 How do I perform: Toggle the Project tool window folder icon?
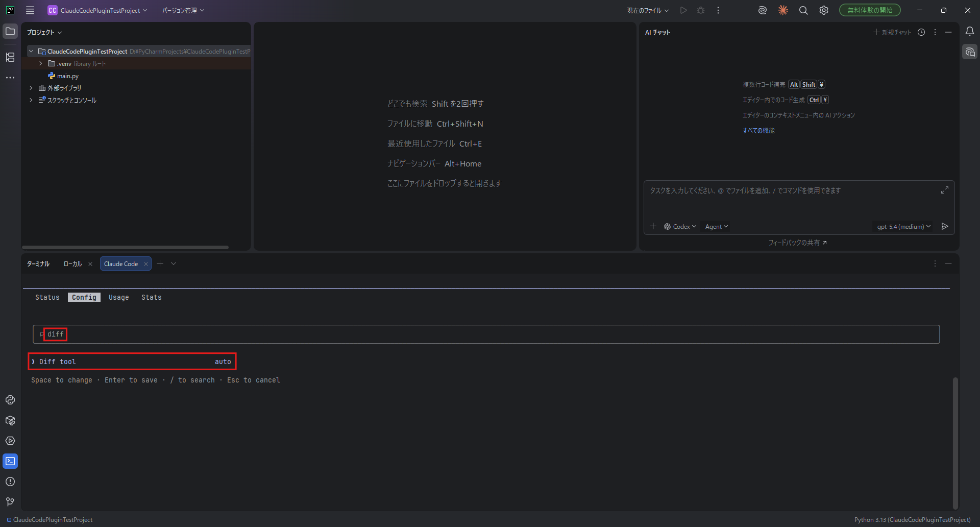[10, 32]
